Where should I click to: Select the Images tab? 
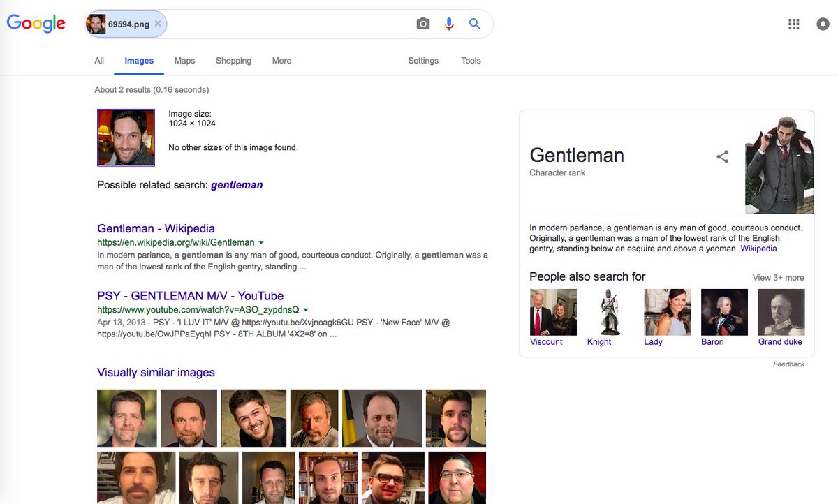139,61
